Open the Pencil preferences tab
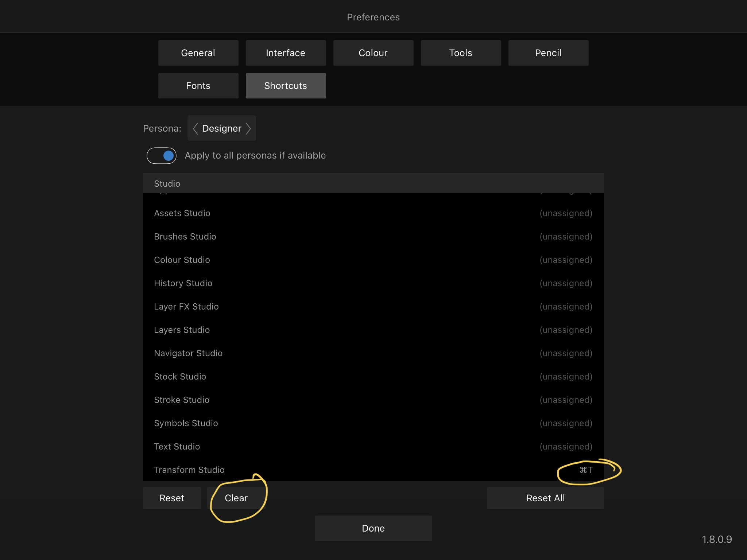Image resolution: width=747 pixels, height=560 pixels. [x=548, y=52]
